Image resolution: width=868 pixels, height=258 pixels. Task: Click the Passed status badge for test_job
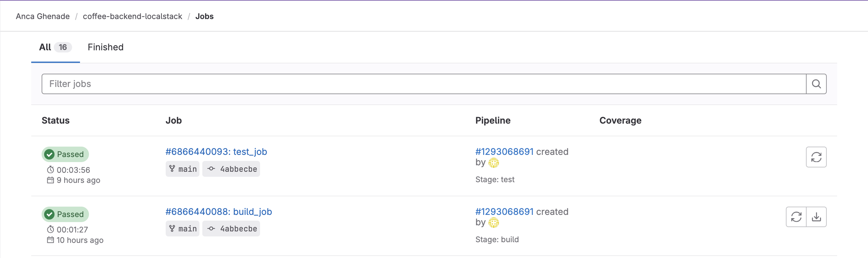pos(65,155)
